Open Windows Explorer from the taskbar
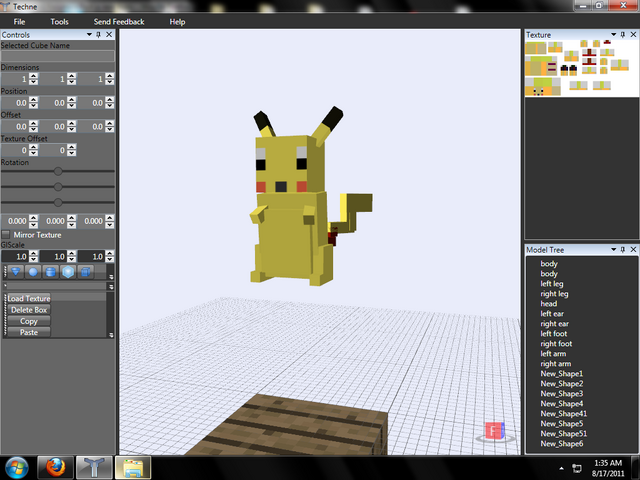 click(x=133, y=468)
